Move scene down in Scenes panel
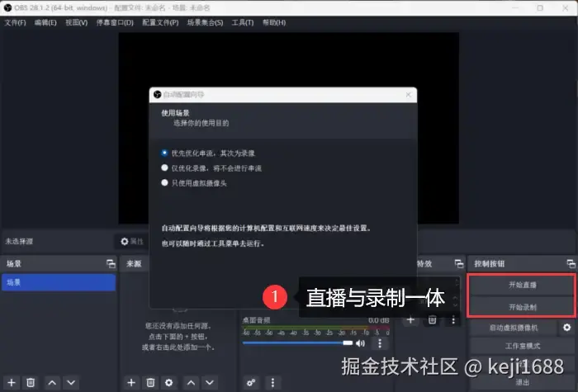The height and width of the screenshot is (392, 578). point(71,382)
